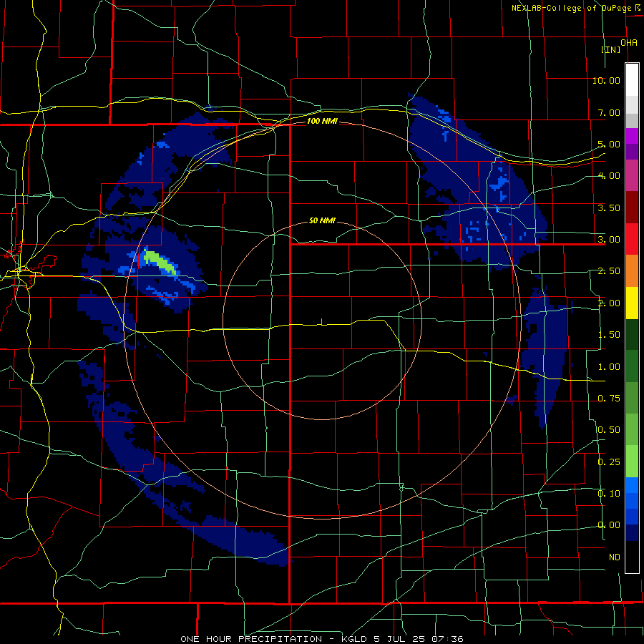Select the navy swatch below 0.00

point(632,532)
